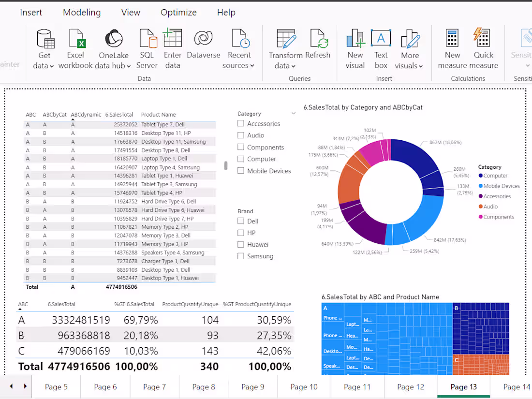Enable the Samsung brand filter
Viewport: 532px width, 399px height.
[x=240, y=256]
